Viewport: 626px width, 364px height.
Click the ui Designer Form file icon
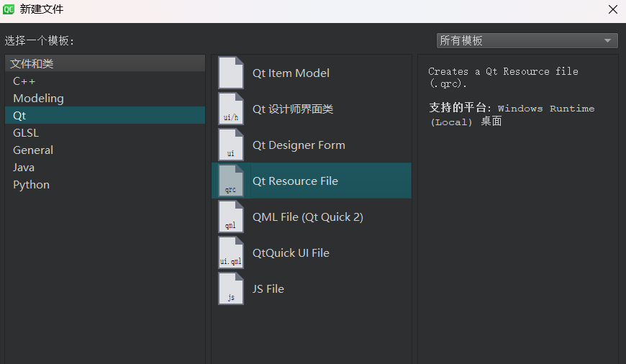click(x=231, y=145)
